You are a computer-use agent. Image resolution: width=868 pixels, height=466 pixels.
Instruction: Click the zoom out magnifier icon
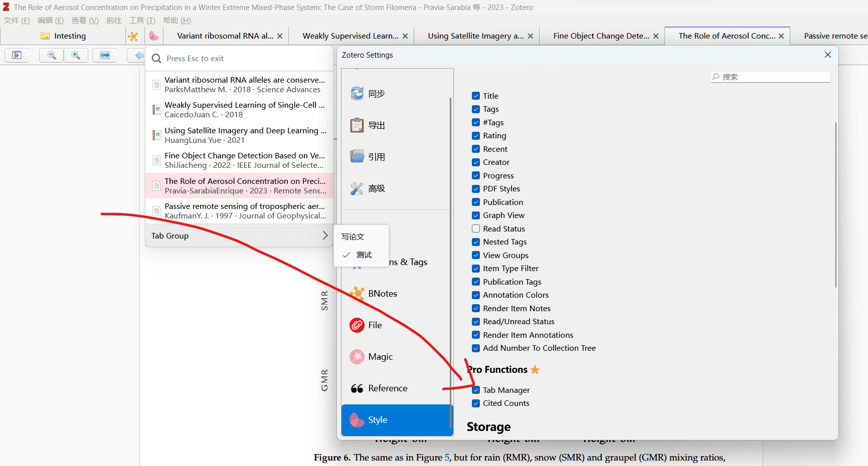(51, 55)
